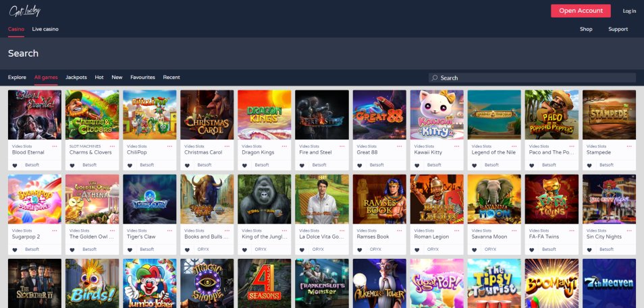Expand the ChiliPop more options dots
644x308 pixels.
click(169, 146)
